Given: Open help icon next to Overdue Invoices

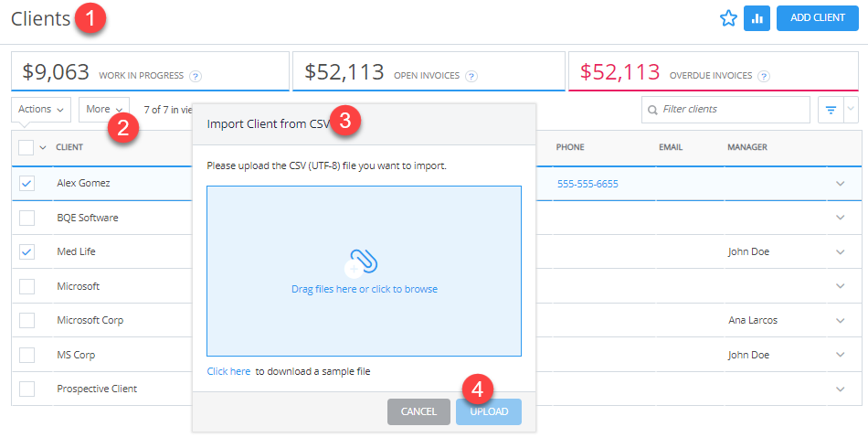Looking at the screenshot, I should (764, 77).
